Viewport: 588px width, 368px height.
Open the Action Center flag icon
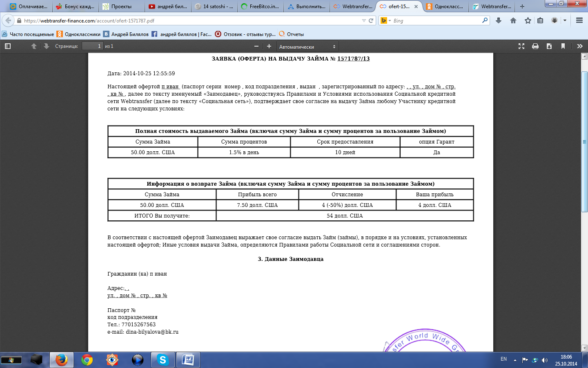click(525, 360)
